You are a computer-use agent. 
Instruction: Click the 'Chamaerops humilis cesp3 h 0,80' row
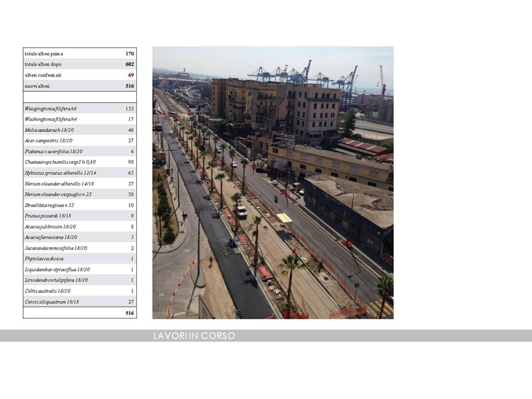(x=80, y=162)
